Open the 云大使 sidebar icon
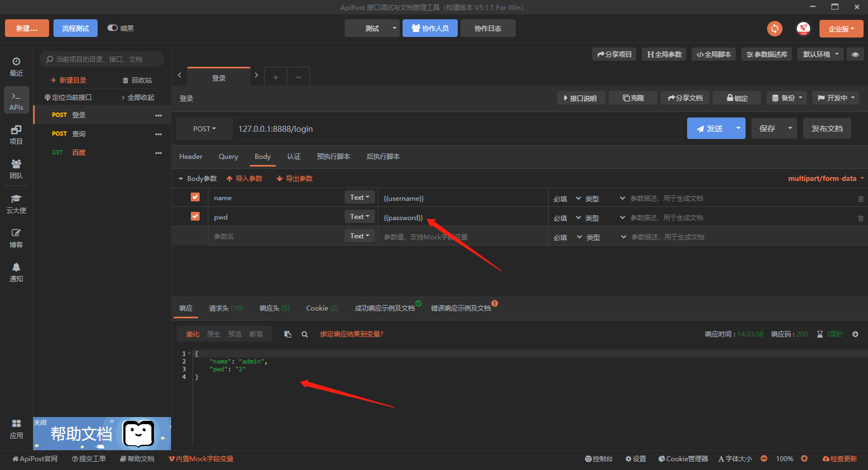The height and width of the screenshot is (470, 868). pos(16,204)
